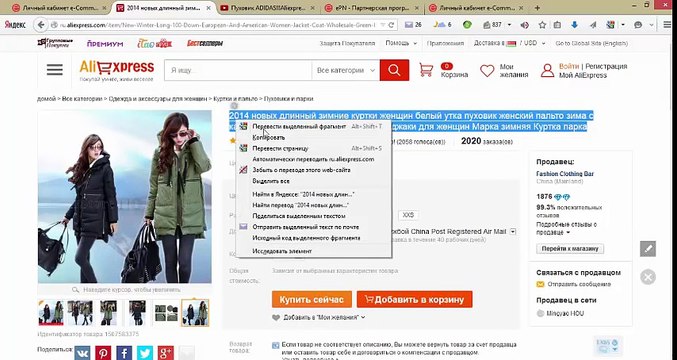Open the shopping cart icon

(426, 70)
